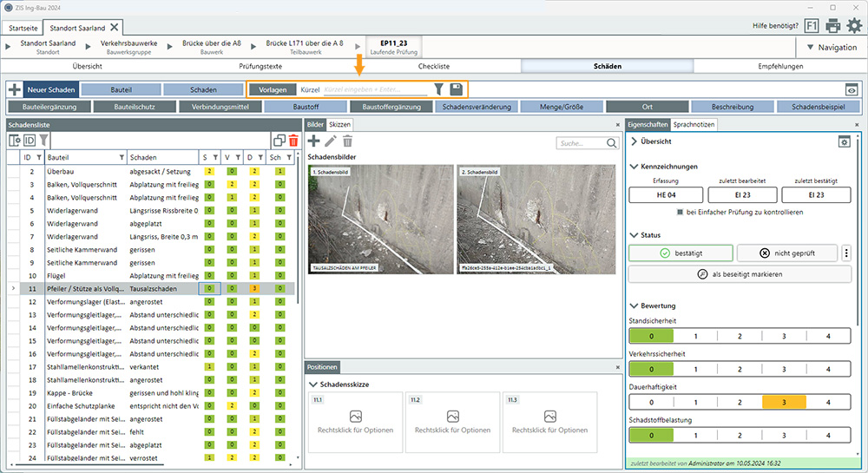Click the pencil edit icon in Bilder panel
This screenshot has width=868, height=473.
click(331, 141)
